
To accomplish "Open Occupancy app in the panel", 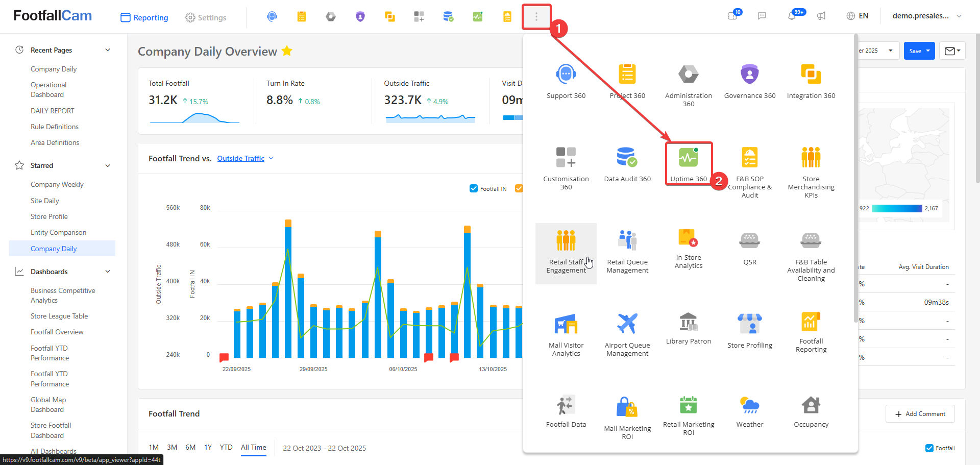I will tap(811, 411).
